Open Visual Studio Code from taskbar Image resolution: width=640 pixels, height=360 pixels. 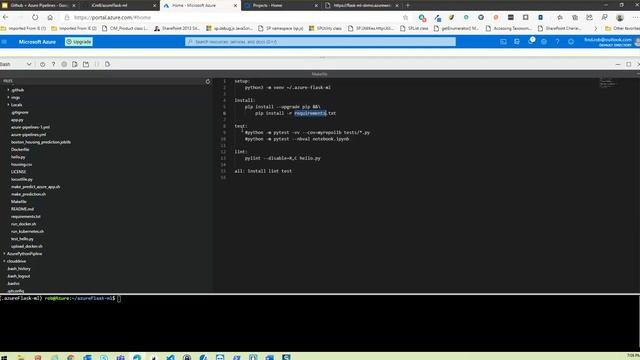(x=170, y=357)
